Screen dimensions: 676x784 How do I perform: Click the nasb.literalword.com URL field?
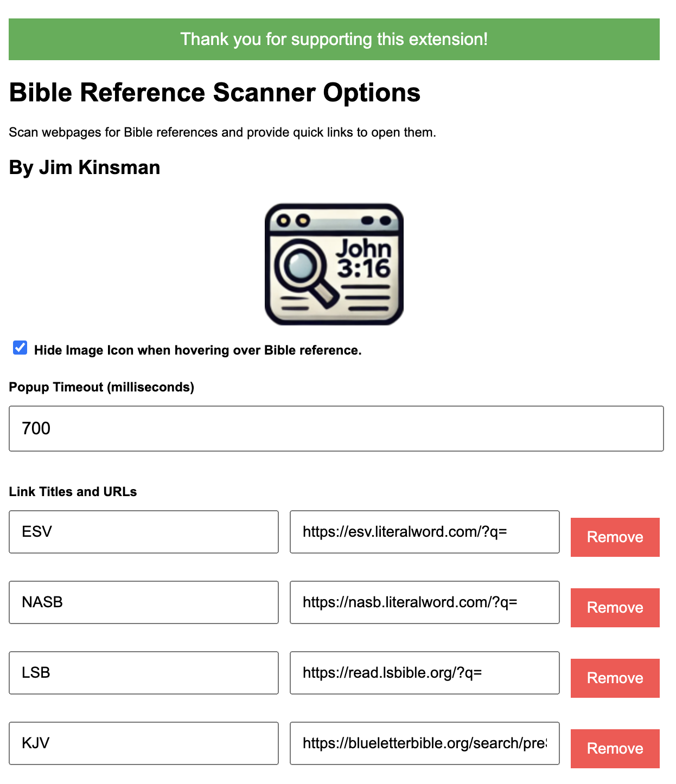[x=425, y=602]
